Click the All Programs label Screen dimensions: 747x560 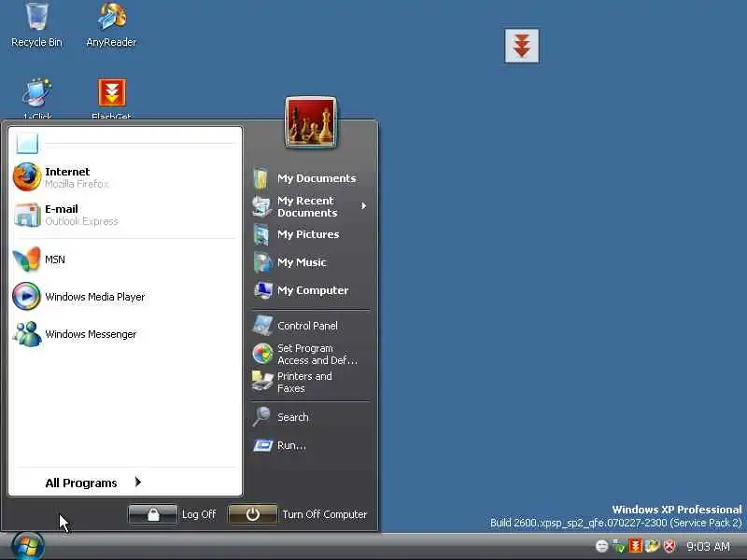[x=81, y=483]
